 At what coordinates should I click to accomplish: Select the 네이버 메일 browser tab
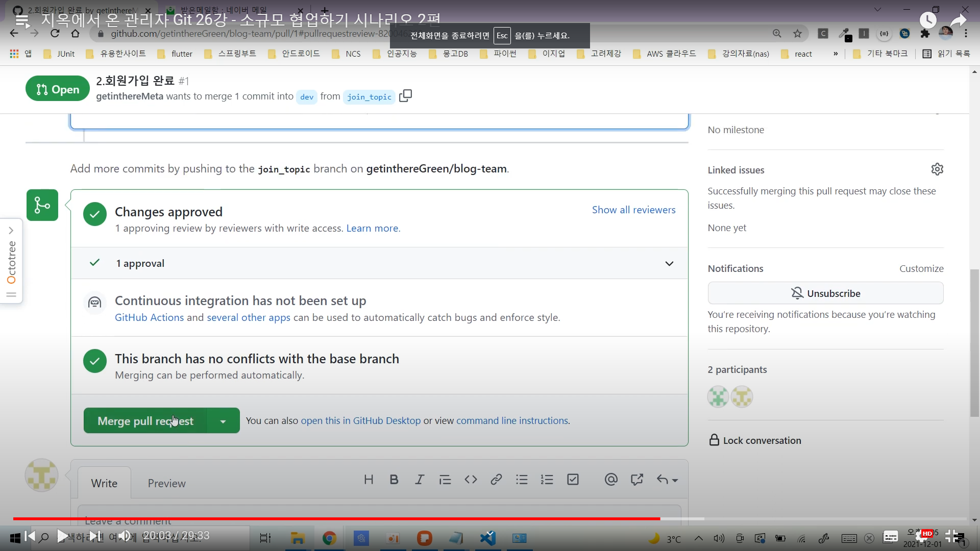tap(234, 10)
